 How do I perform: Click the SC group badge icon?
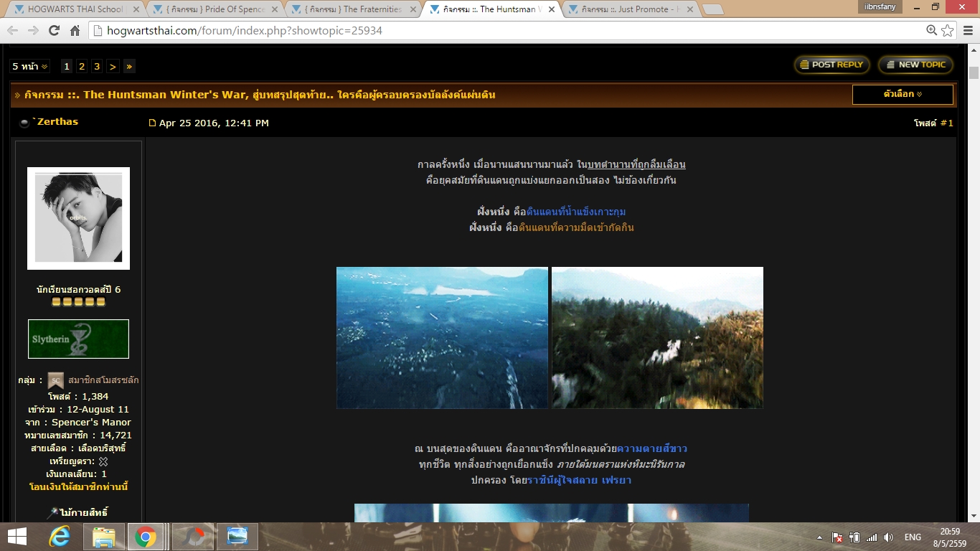56,380
